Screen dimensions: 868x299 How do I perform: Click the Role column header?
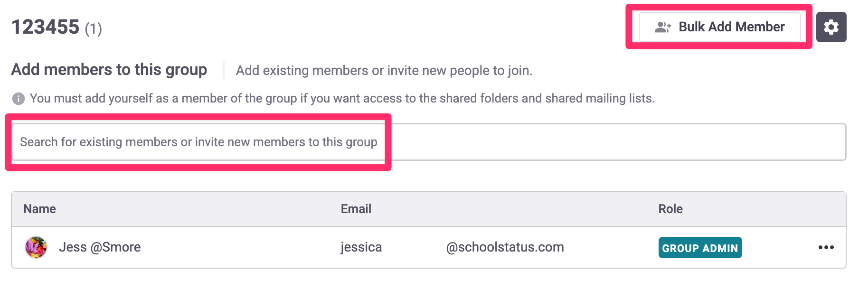670,209
